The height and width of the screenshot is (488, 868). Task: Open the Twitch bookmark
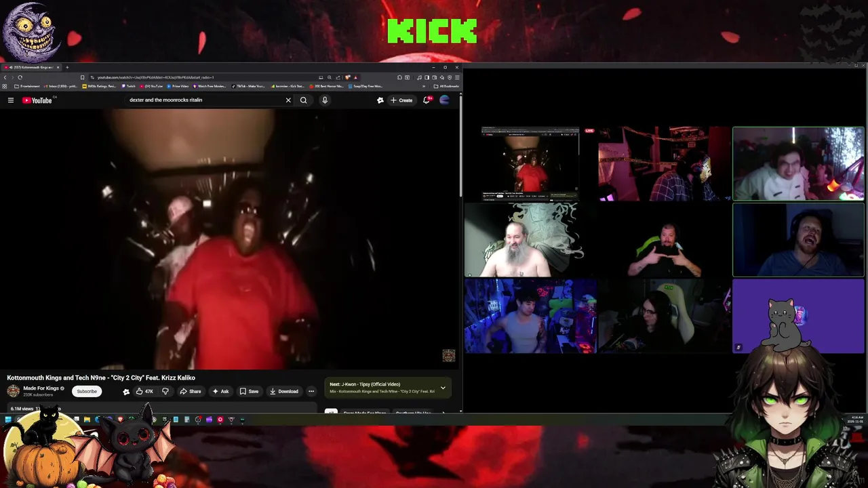[129, 86]
